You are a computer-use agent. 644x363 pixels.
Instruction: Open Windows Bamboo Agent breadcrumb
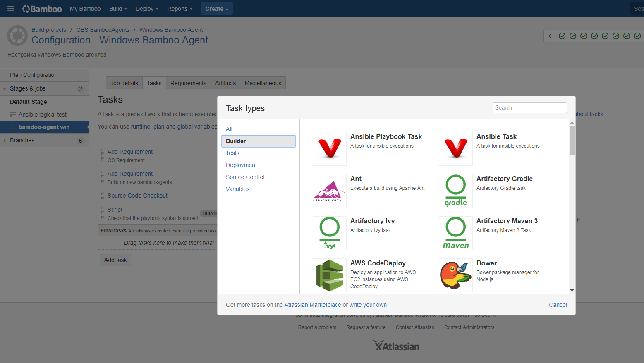click(x=171, y=30)
